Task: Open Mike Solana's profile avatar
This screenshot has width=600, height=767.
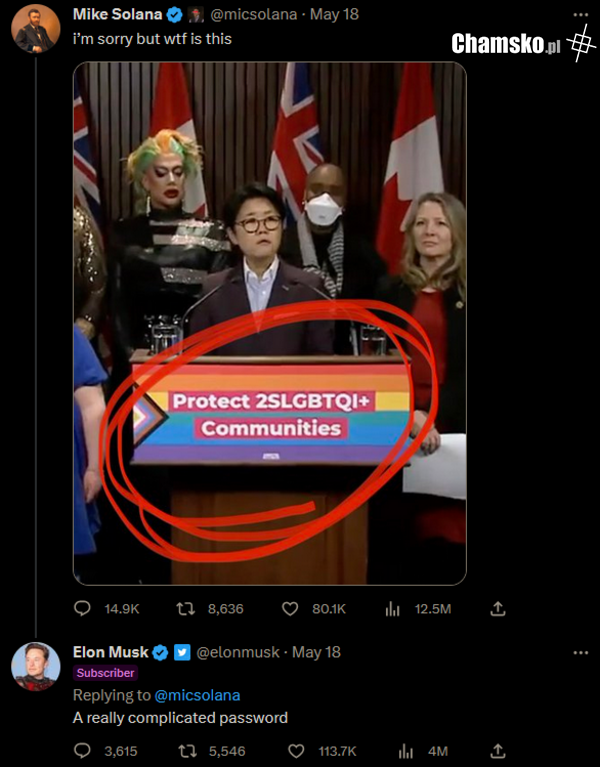Action: 36,28
